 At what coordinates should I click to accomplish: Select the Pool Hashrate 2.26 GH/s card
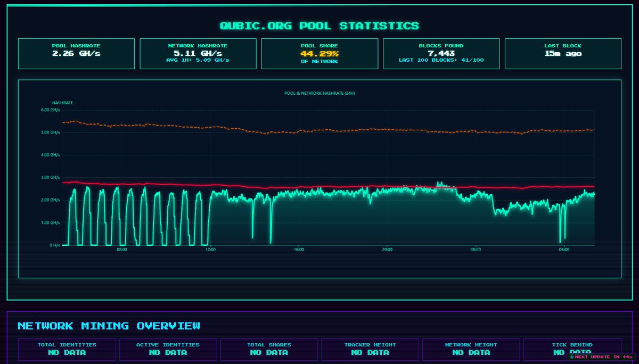click(76, 54)
